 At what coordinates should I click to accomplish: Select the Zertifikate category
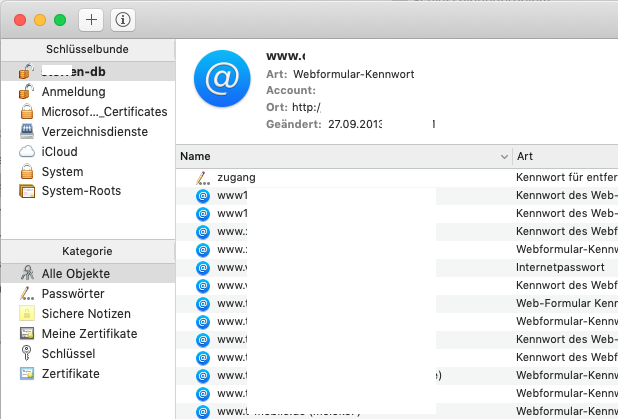click(88, 374)
